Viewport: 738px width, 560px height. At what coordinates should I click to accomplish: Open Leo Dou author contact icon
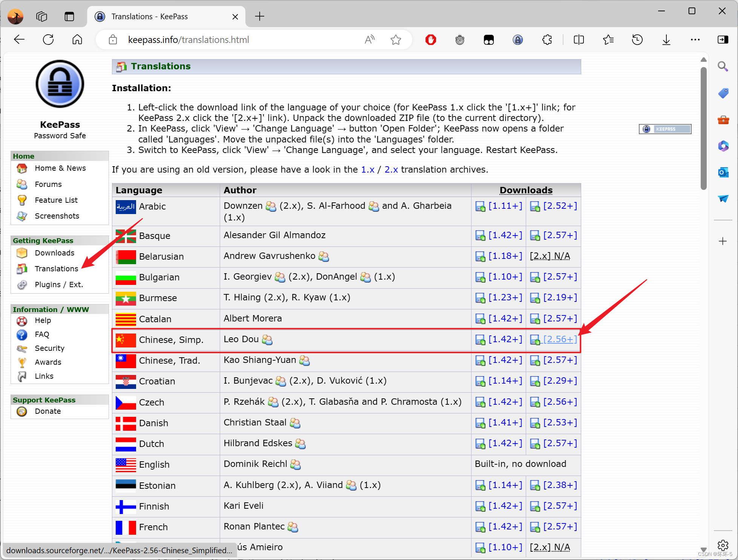click(267, 340)
